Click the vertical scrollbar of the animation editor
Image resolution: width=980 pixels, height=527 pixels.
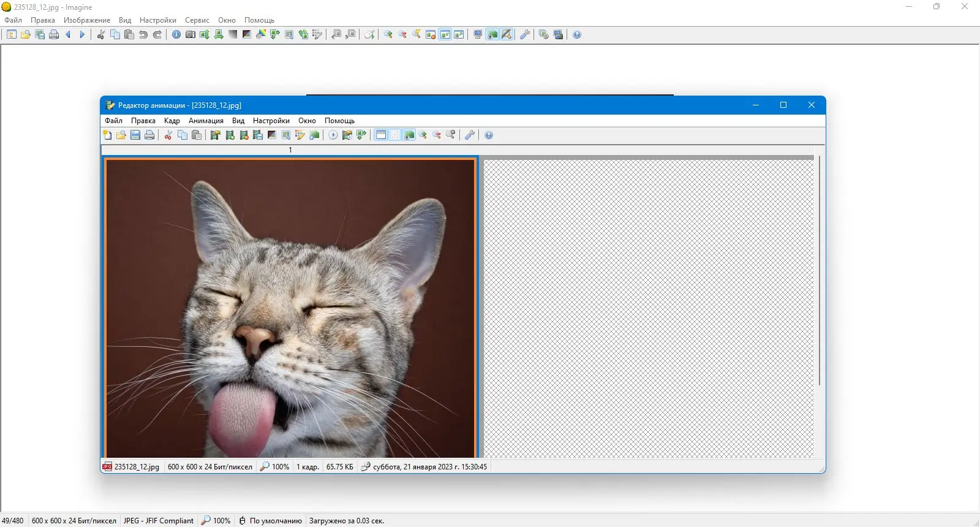(819, 270)
